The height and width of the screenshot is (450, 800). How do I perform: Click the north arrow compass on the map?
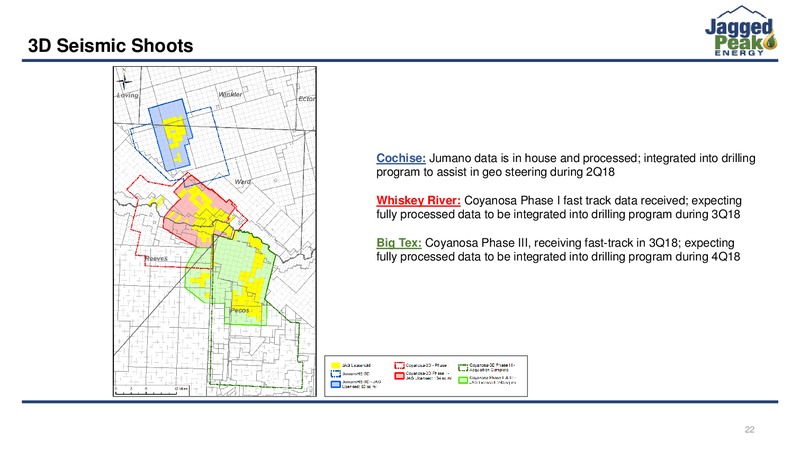123,80
